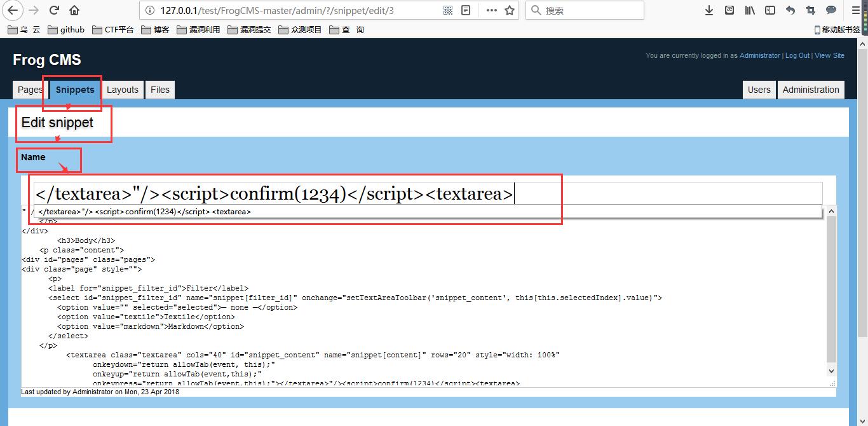Image resolution: width=868 pixels, height=426 pixels.
Task: Open the browser home page icon
Action: tap(74, 10)
